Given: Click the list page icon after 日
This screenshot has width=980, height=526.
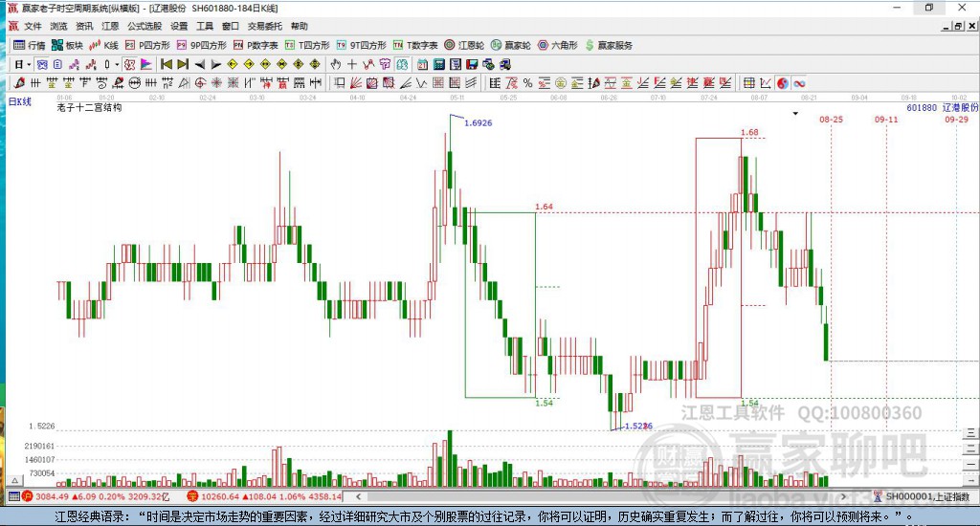Looking at the screenshot, I should 57,64.
